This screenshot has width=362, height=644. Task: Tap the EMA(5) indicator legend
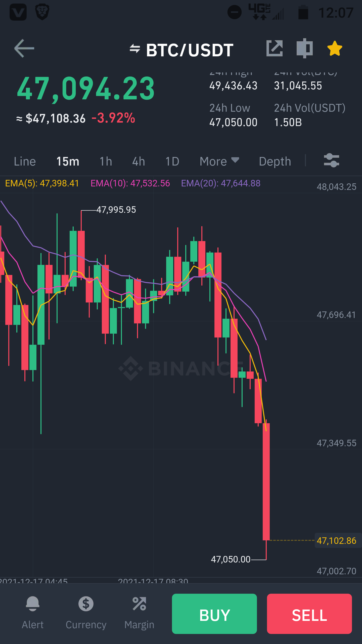[42, 183]
